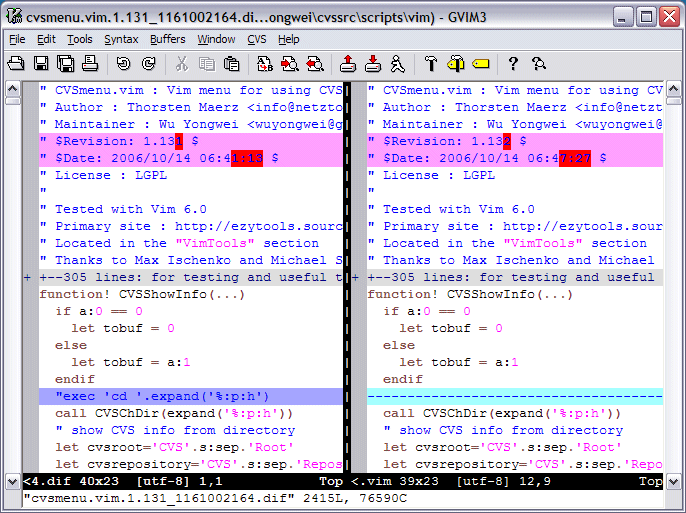Click the left pane scrollbar up arrow
Screen dimensions: 686x513
[12, 88]
